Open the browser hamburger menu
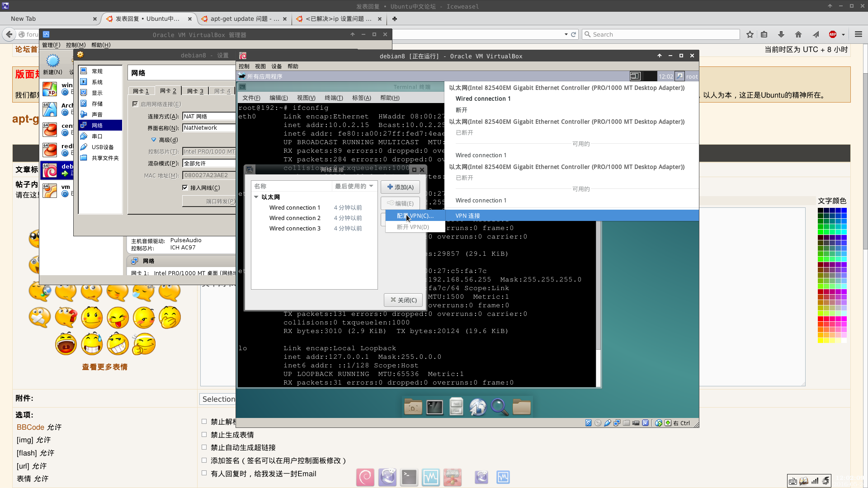This screenshot has width=868, height=488. coord(859,34)
